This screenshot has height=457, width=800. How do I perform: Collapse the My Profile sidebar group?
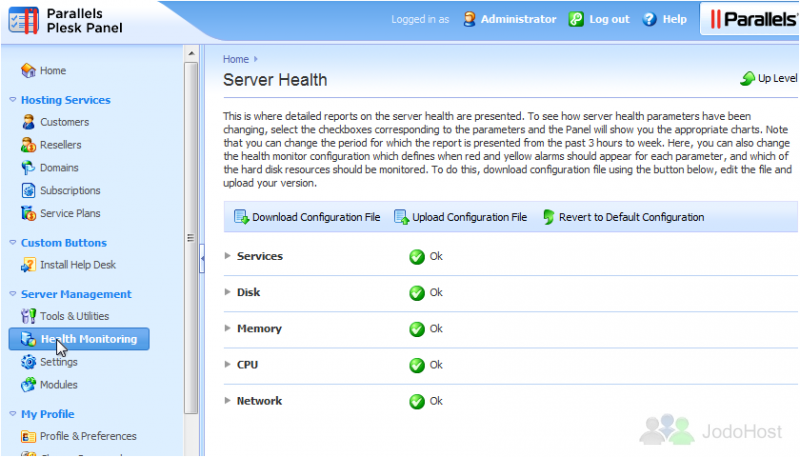[x=13, y=414]
